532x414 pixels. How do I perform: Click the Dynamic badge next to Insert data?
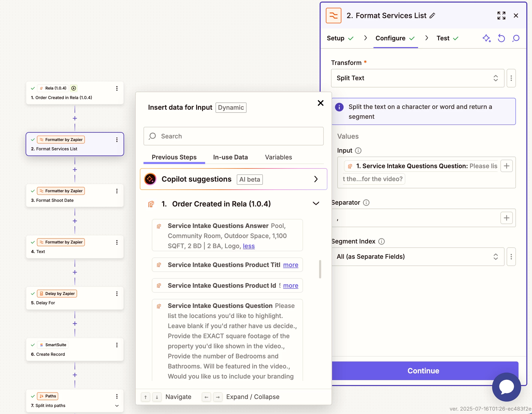(231, 108)
